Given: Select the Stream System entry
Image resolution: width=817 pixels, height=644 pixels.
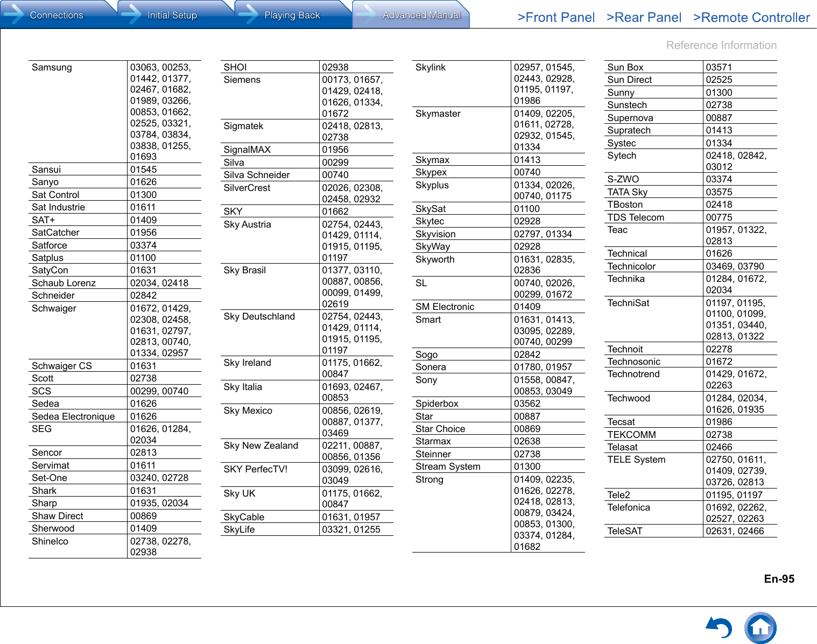Looking at the screenshot, I should coord(448,466).
